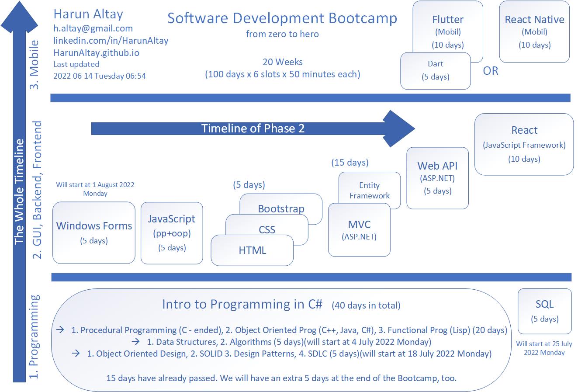Click the Software Development Bootcamp title

(282, 18)
